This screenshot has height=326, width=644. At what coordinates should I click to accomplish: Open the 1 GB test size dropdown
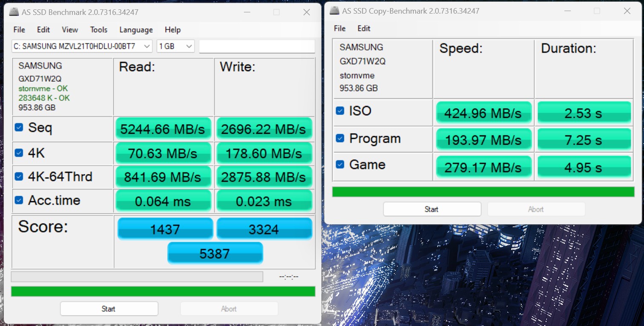pyautogui.click(x=175, y=46)
